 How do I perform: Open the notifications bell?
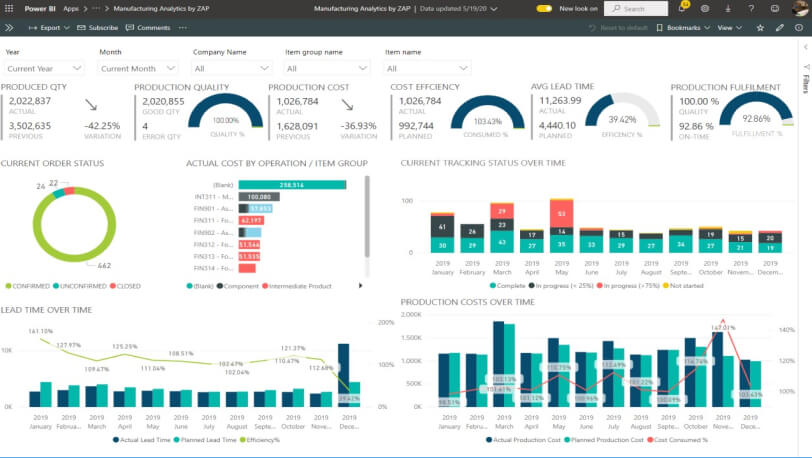(x=681, y=8)
